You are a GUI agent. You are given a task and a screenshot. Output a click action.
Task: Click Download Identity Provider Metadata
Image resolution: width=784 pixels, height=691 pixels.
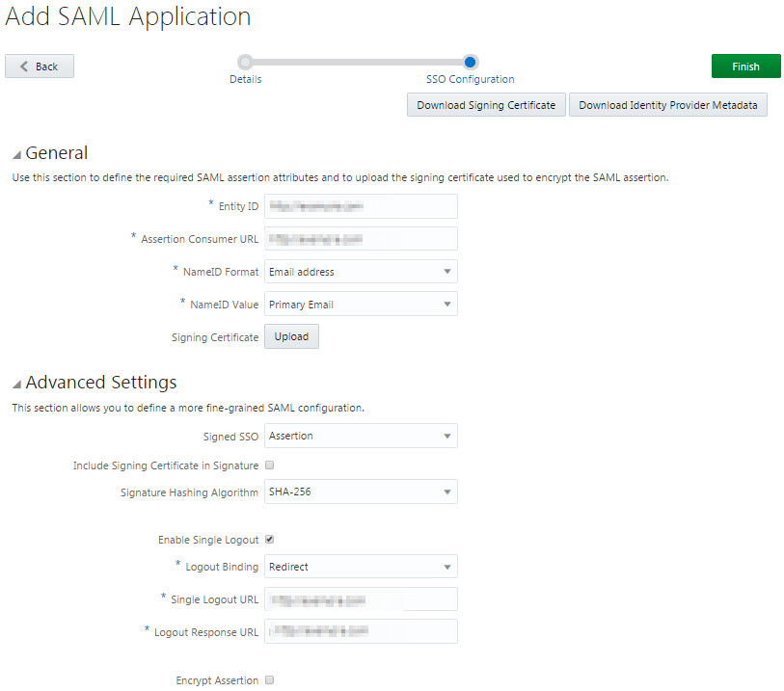point(667,104)
